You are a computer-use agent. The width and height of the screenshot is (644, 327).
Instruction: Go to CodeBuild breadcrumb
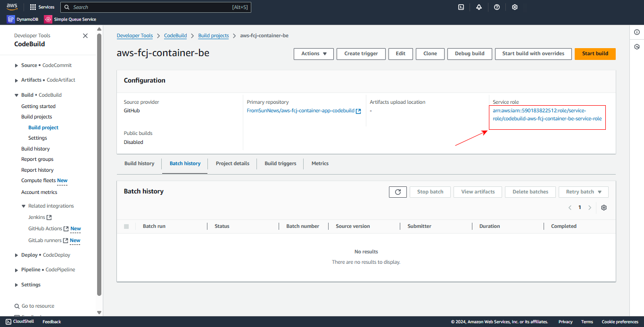(x=175, y=36)
